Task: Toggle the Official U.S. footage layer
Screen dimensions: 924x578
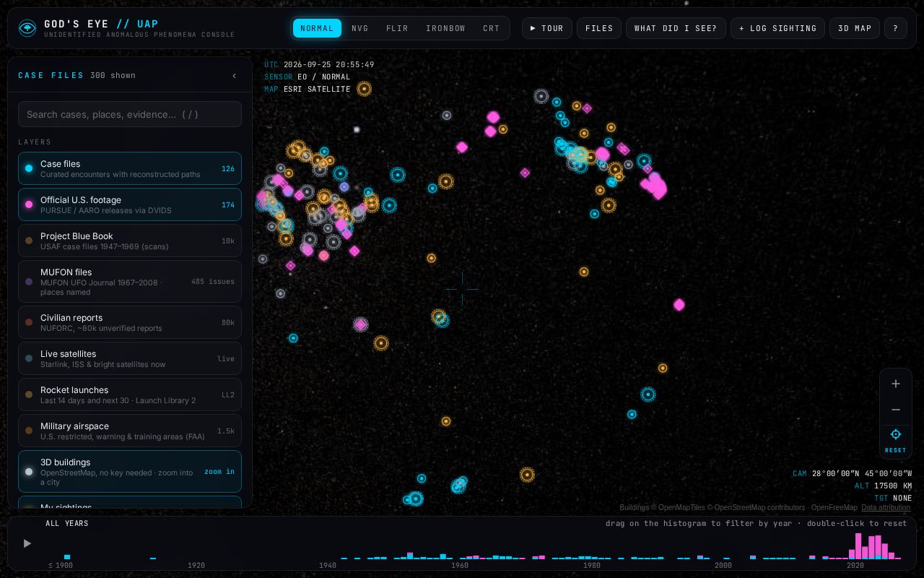Action: click(130, 204)
